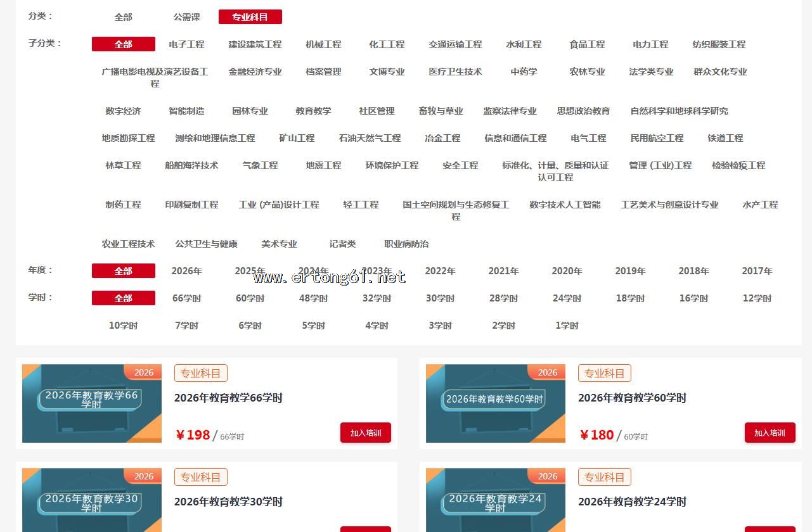Open the 2026年教育教学30学时 course thumbnail
Viewport: 812px width, 532px height.
point(92,500)
